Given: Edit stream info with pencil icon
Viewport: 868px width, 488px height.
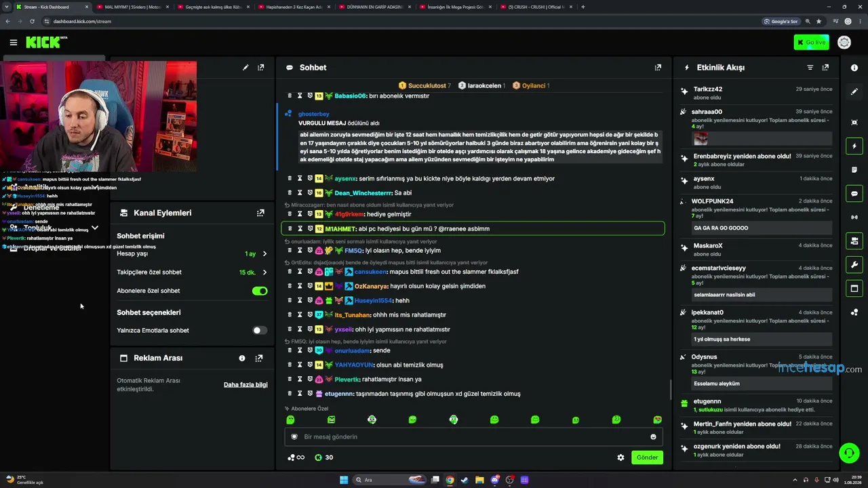Looking at the screenshot, I should pyautogui.click(x=245, y=68).
